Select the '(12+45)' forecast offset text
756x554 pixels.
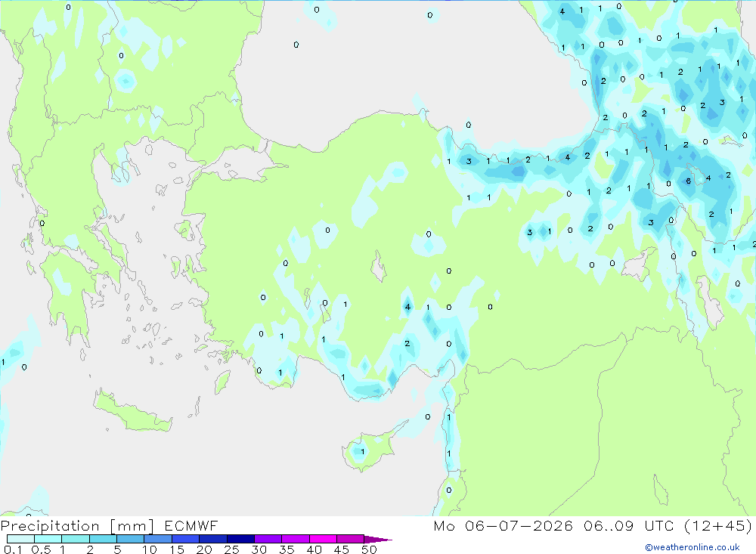coord(718,526)
